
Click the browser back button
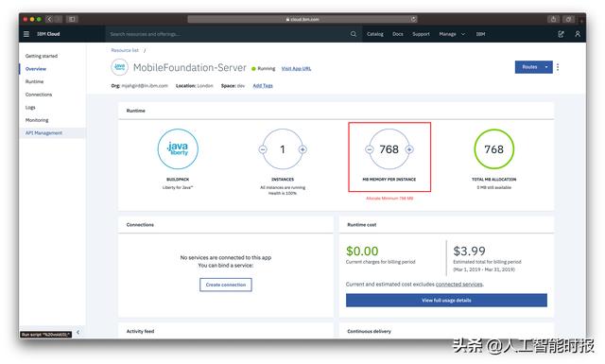tap(49, 19)
